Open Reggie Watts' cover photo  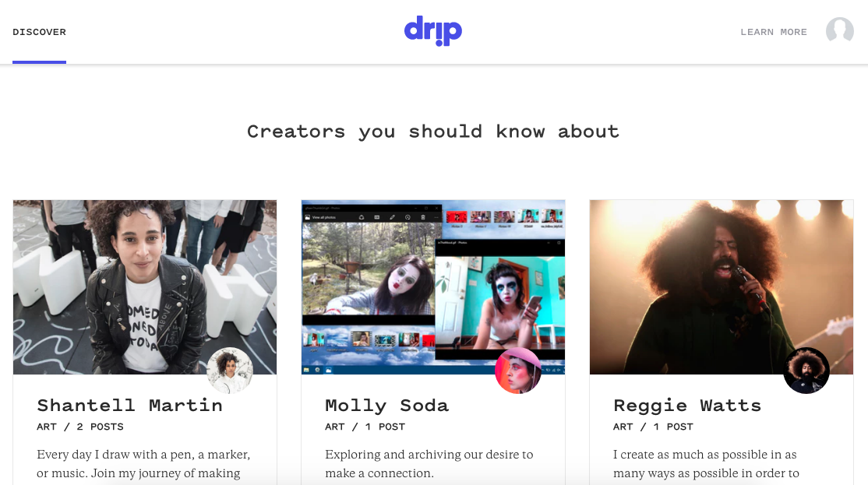coord(722,287)
